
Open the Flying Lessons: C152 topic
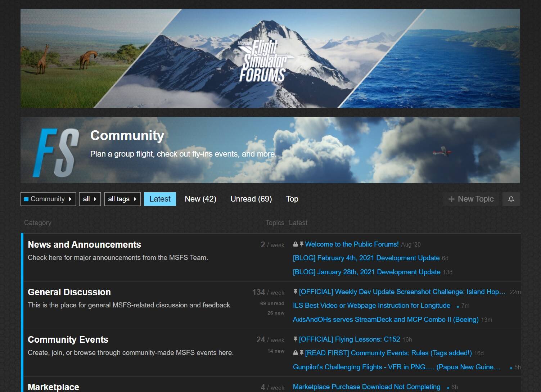(349, 339)
